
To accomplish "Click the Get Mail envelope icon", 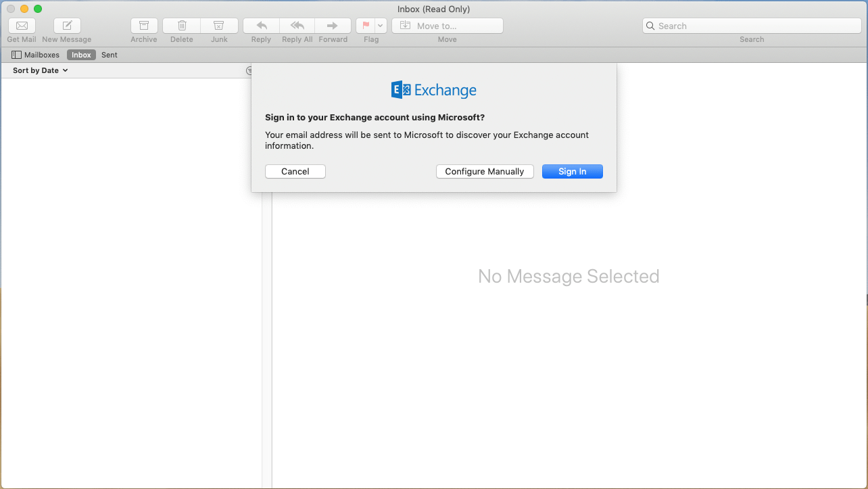I will click(x=22, y=26).
